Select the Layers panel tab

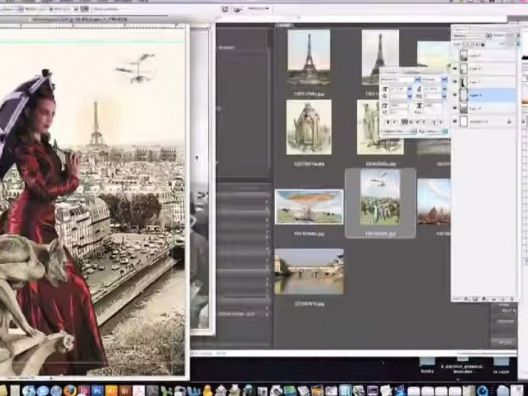coord(461,29)
